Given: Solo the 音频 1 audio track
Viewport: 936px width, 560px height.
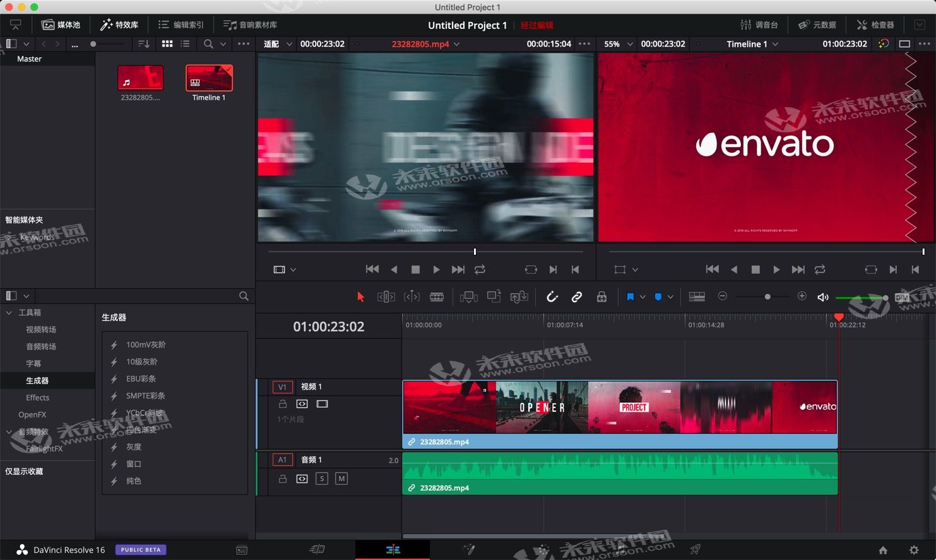Looking at the screenshot, I should [322, 479].
